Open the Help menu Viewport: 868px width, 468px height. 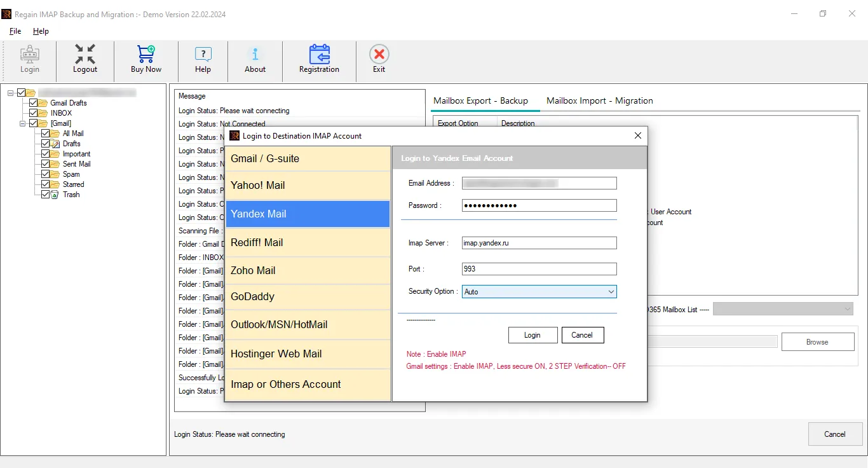tap(41, 31)
